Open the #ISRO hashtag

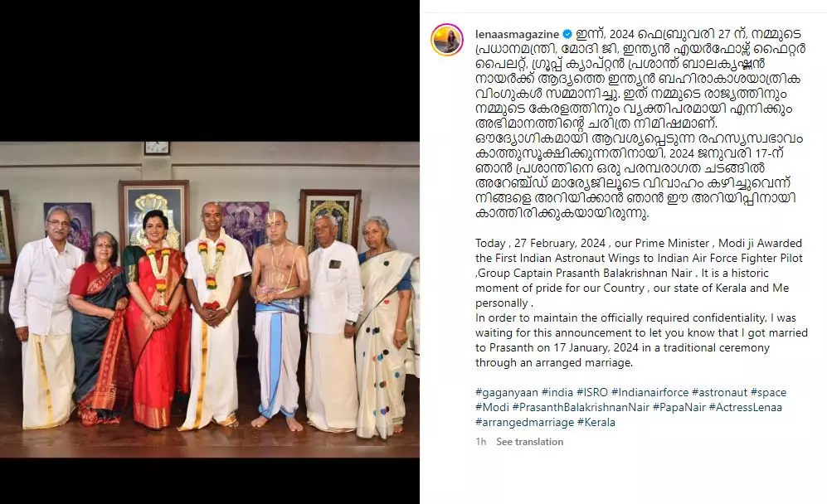591,392
